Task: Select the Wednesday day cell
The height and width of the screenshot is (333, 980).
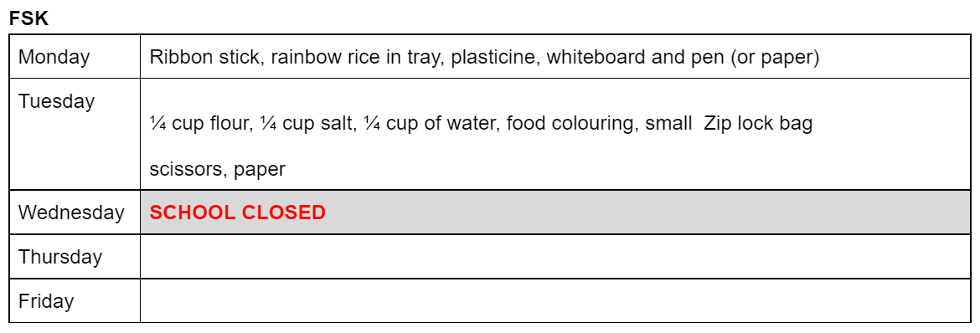Action: click(x=75, y=213)
